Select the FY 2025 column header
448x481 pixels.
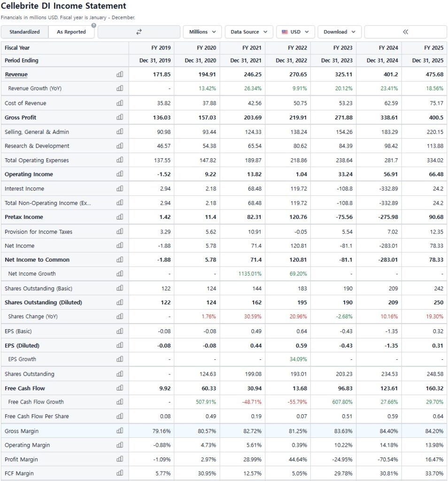click(433, 47)
